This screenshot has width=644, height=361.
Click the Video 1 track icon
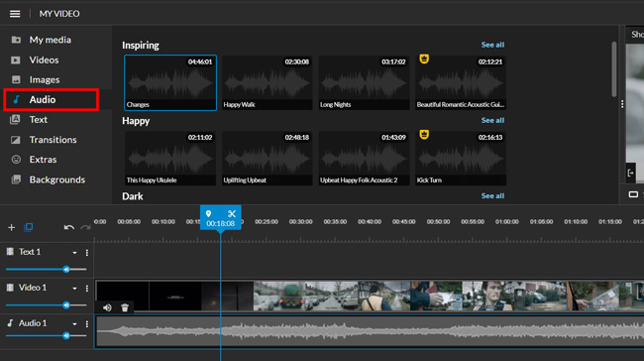[x=10, y=288]
